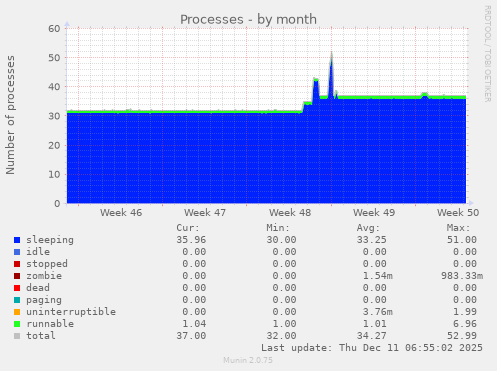
Task: Click the 'stopped' legend label
Action: click(47, 264)
